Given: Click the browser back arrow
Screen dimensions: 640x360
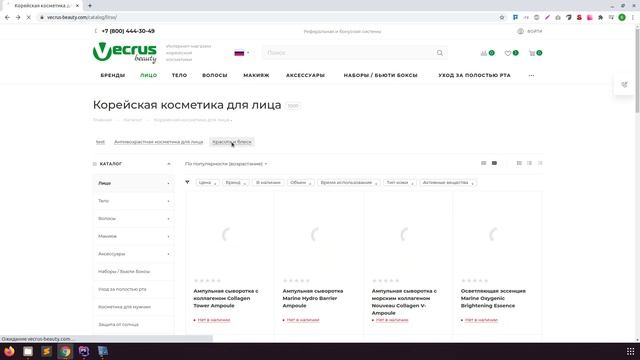Looking at the screenshot, I should tap(7, 18).
